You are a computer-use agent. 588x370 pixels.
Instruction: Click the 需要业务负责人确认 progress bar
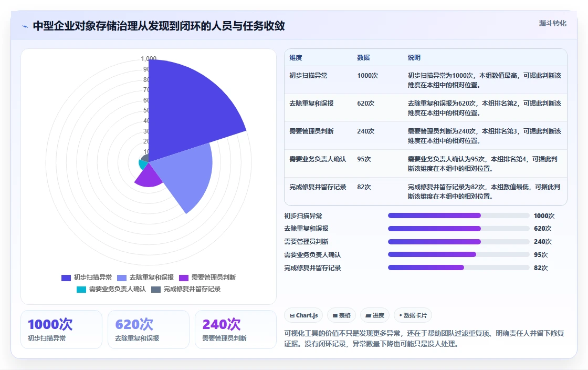[458, 254]
